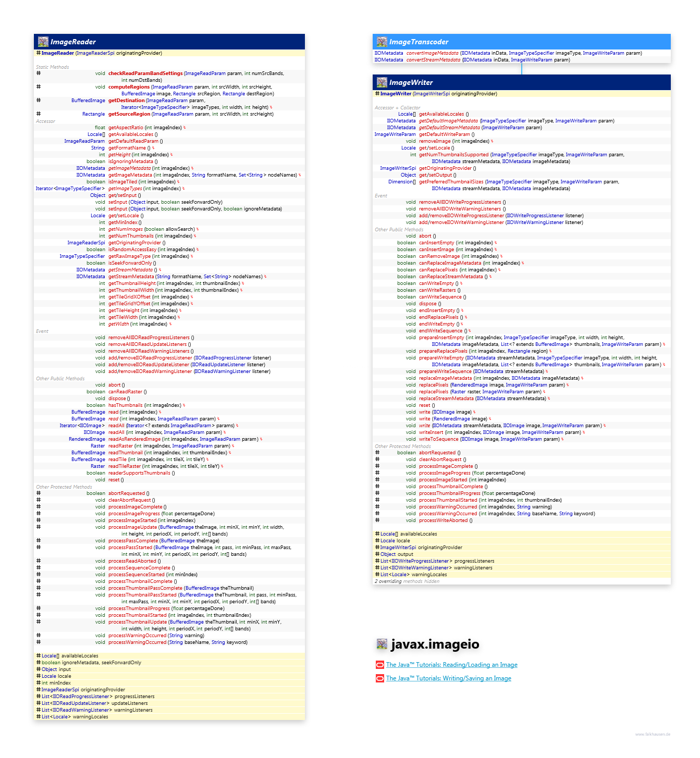Click the getSourceRegion method

click(x=129, y=114)
